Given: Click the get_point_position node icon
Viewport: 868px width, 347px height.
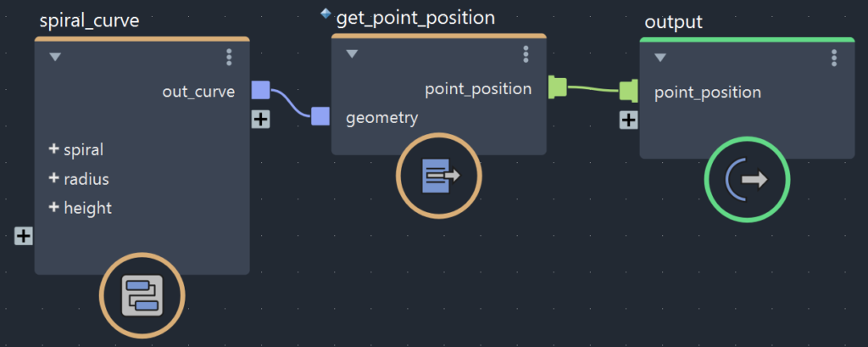Looking at the screenshot, I should pyautogui.click(x=440, y=176).
